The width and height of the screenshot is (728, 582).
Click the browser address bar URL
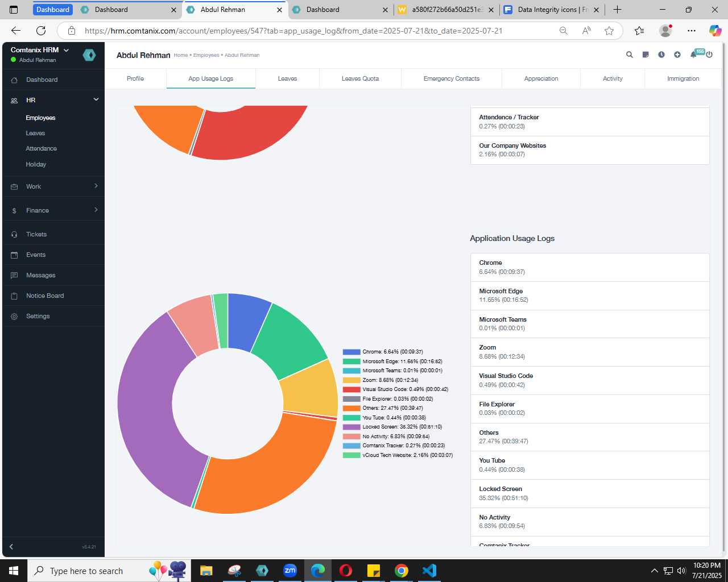coord(293,31)
